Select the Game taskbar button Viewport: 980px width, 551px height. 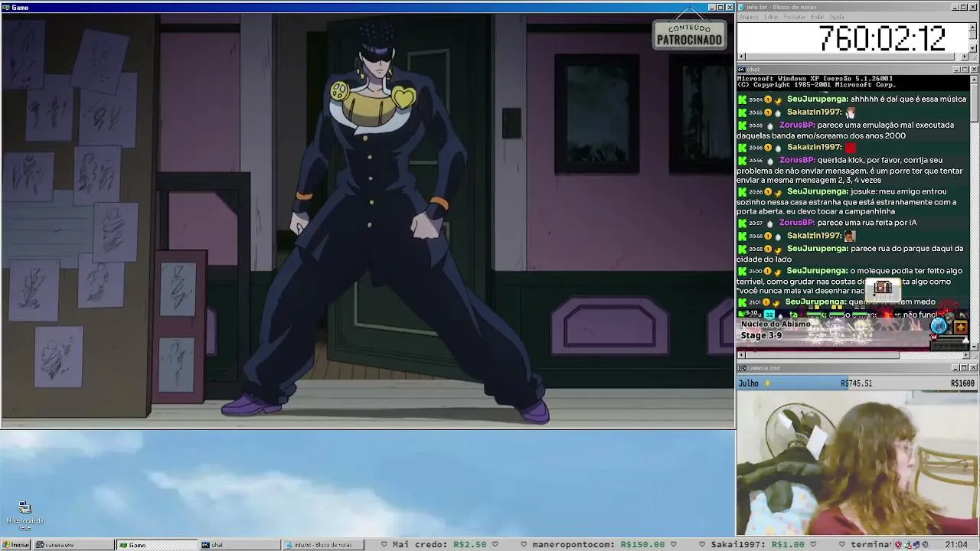156,545
